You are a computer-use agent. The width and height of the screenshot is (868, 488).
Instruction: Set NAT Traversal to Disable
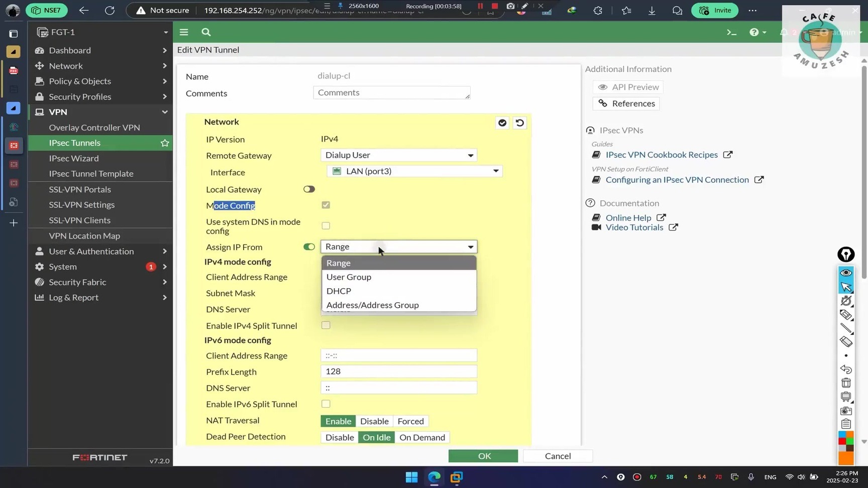click(x=374, y=421)
